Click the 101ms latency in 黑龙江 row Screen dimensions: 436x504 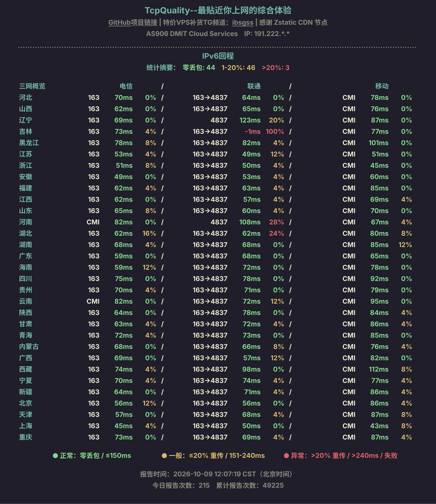click(379, 143)
